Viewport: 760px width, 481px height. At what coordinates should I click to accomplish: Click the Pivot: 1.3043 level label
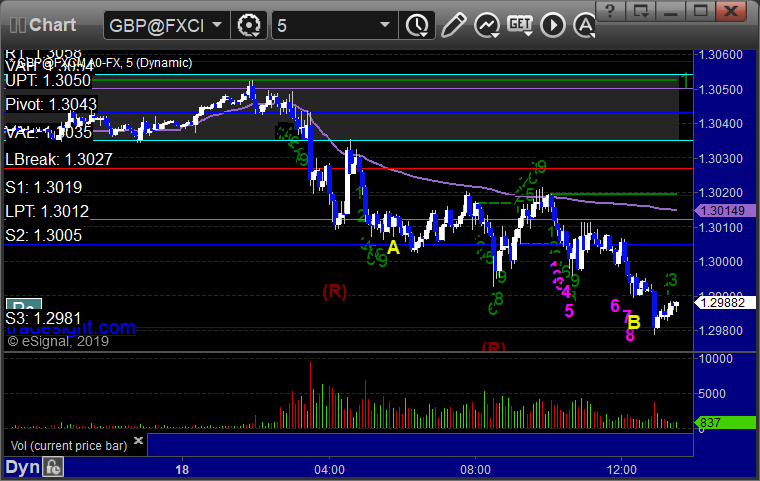point(51,104)
